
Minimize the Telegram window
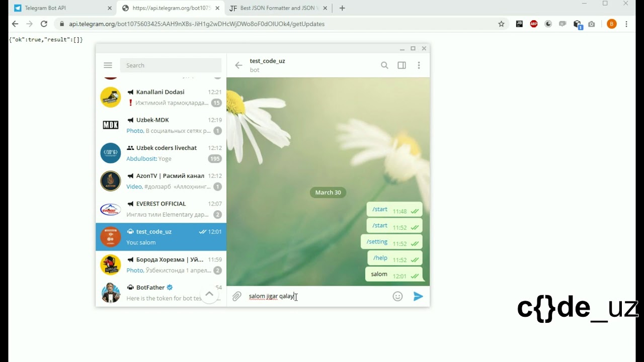click(x=402, y=49)
